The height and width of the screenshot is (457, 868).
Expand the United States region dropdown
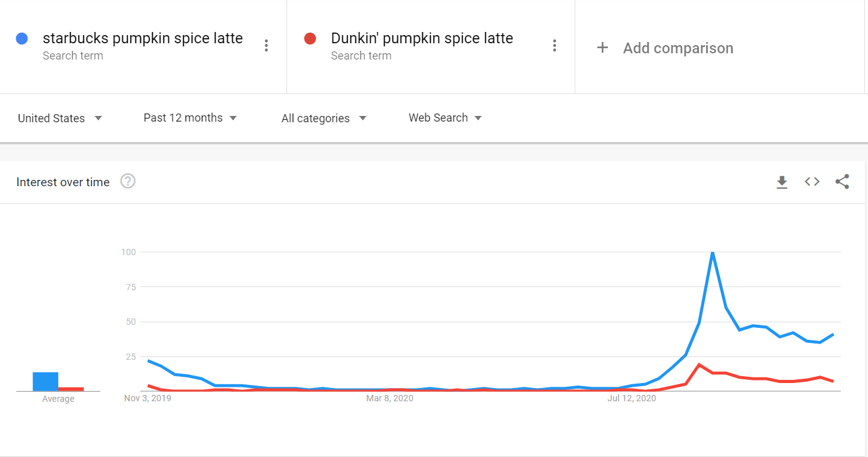(60, 118)
